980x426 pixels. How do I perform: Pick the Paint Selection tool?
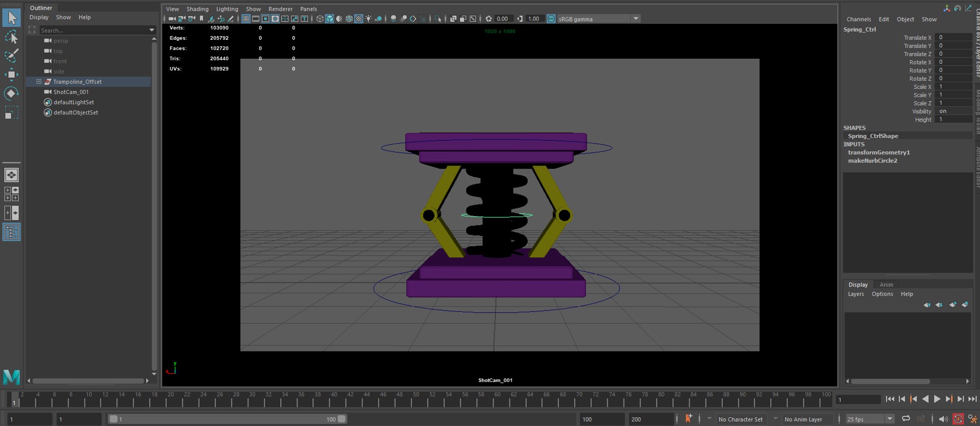[x=11, y=55]
